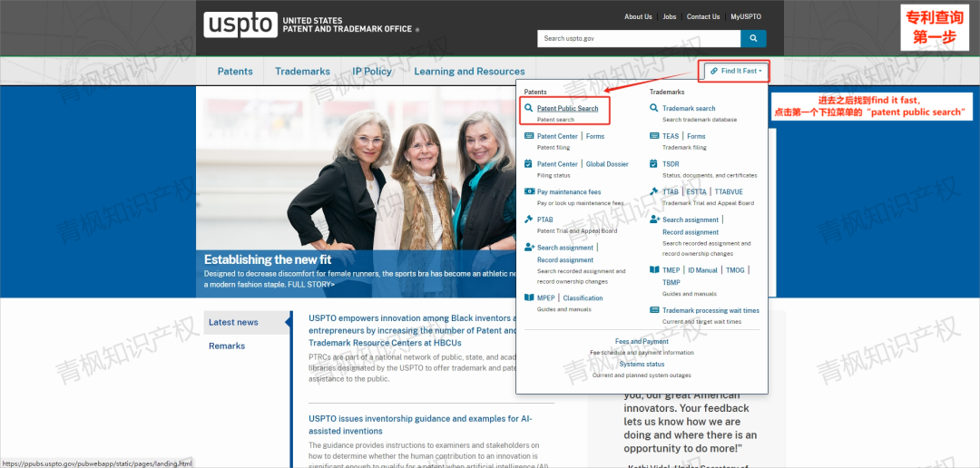This screenshot has width=980, height=468.
Task: Open the Jobs link in header
Action: point(670,17)
